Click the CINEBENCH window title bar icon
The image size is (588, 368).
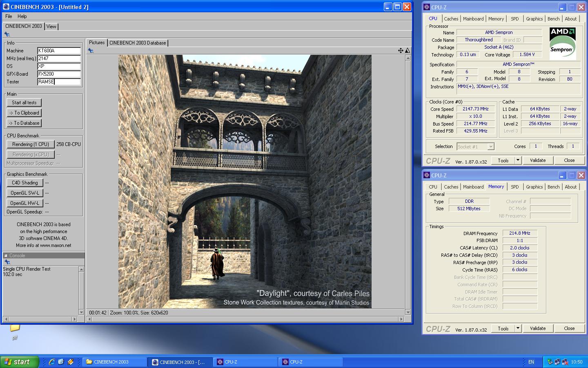(x=6, y=7)
